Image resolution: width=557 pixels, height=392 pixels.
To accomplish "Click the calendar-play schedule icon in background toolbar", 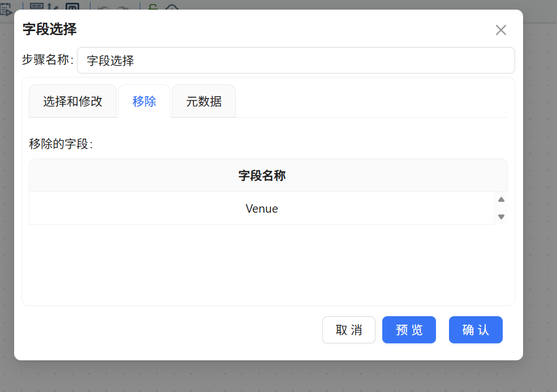I will tap(6, 8).
